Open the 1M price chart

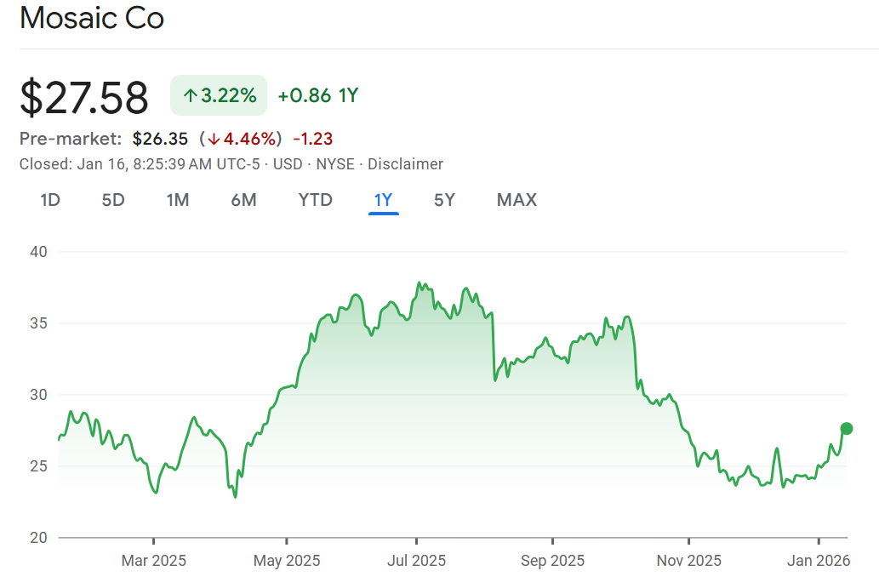(x=178, y=200)
